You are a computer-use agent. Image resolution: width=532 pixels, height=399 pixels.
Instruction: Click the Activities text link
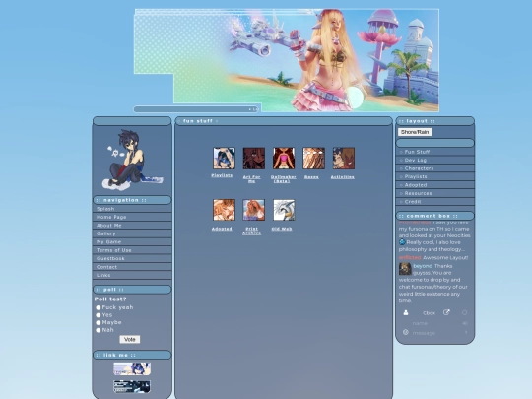coord(342,177)
